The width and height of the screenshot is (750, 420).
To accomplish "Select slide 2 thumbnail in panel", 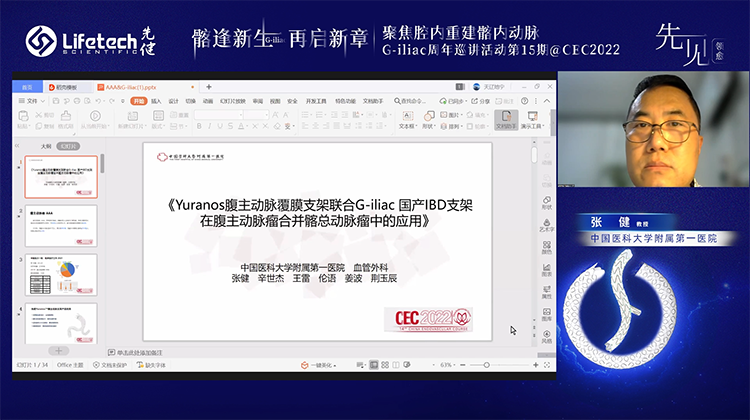I will click(x=61, y=226).
